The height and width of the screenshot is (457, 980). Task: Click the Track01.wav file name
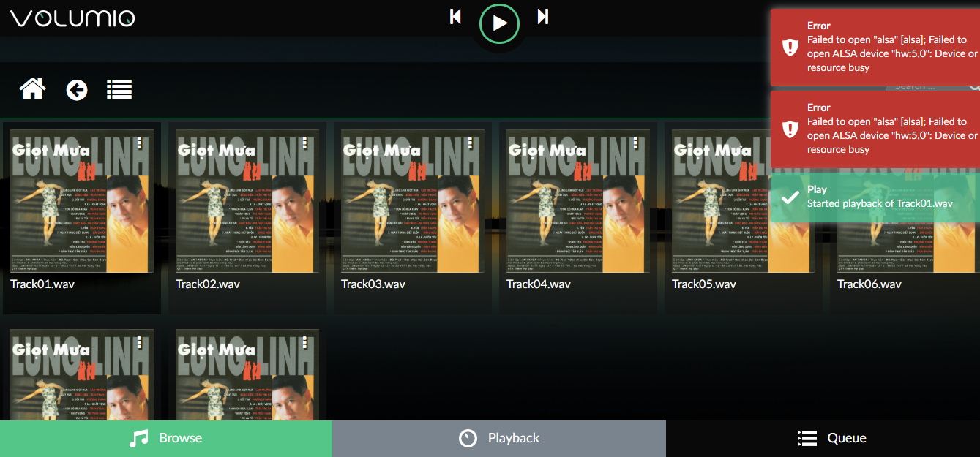42,284
